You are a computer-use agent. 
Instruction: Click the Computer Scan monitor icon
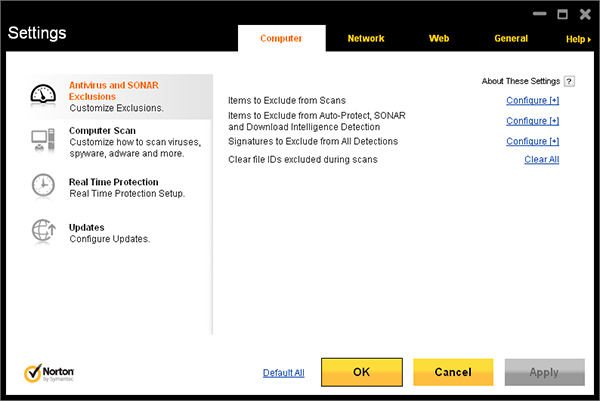point(43,140)
